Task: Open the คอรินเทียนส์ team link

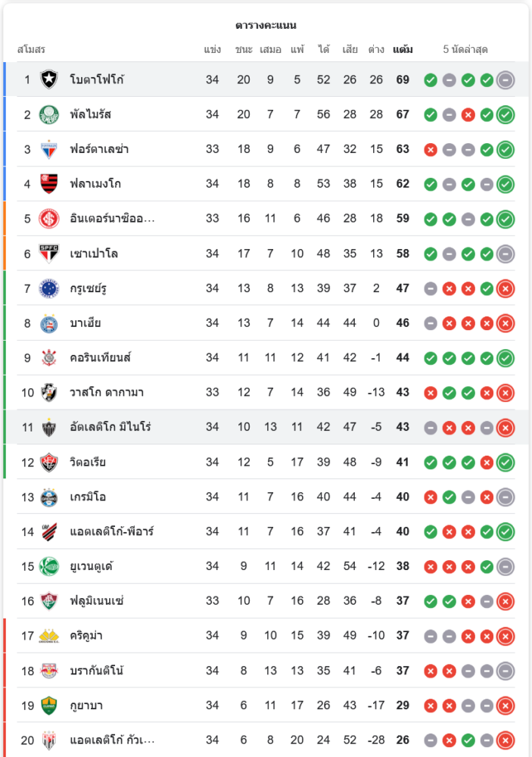Action: pos(100,357)
